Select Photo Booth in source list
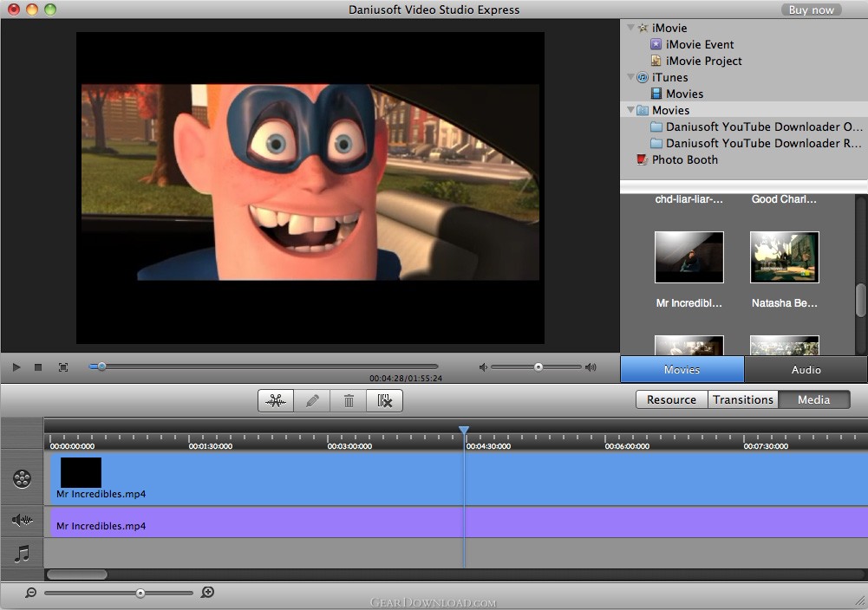 tap(684, 159)
